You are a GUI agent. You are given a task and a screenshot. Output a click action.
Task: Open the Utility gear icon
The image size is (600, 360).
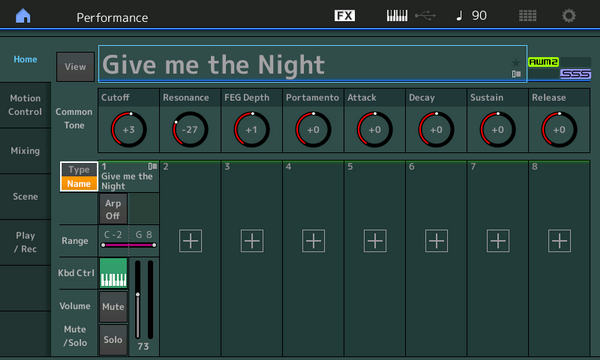pos(569,16)
